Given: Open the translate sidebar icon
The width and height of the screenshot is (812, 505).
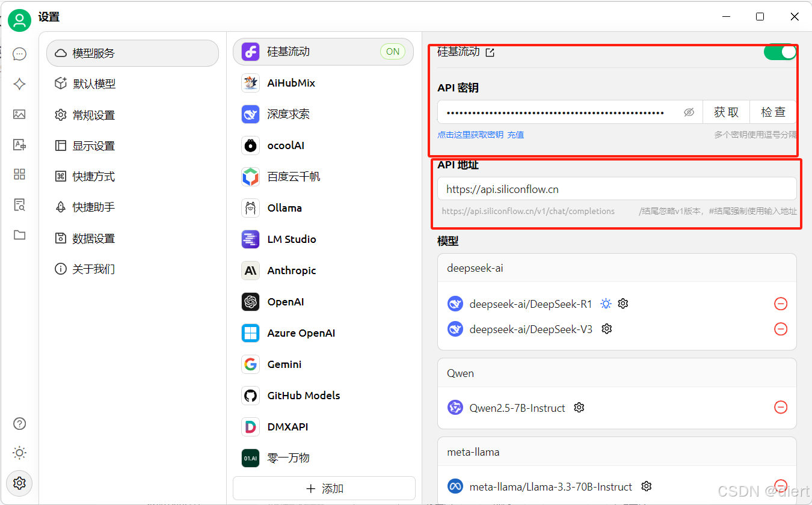Looking at the screenshot, I should click(x=19, y=144).
